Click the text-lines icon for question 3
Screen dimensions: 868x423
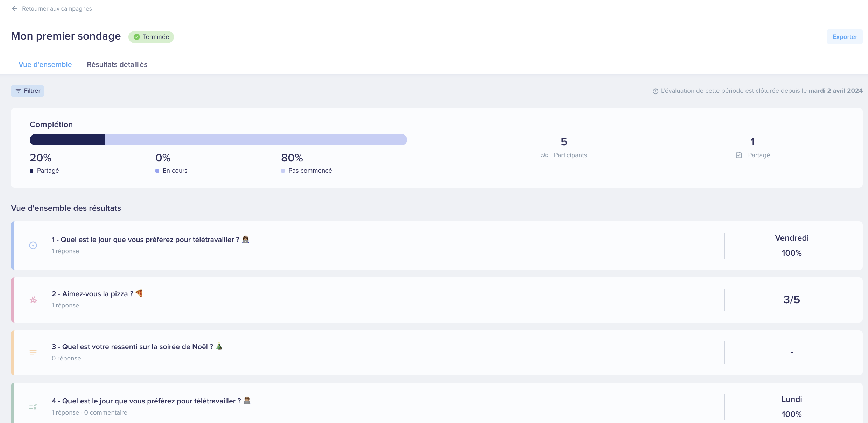pyautogui.click(x=33, y=352)
